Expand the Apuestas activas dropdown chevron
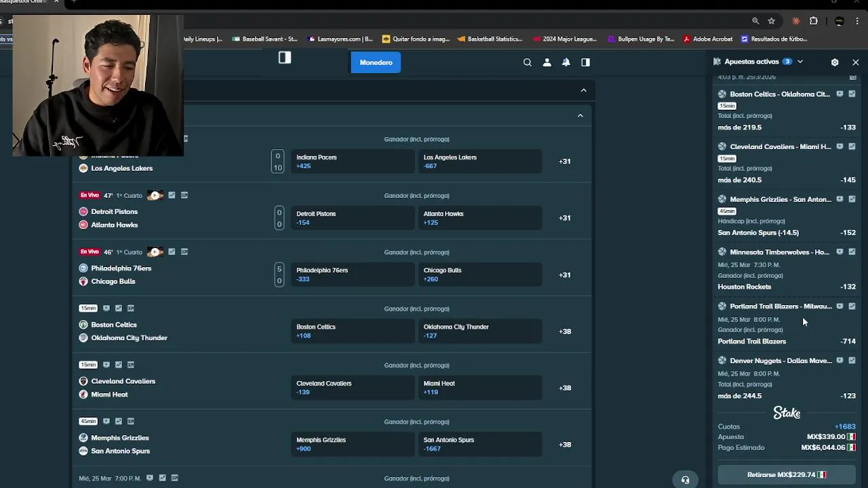The image size is (868, 488). [800, 62]
